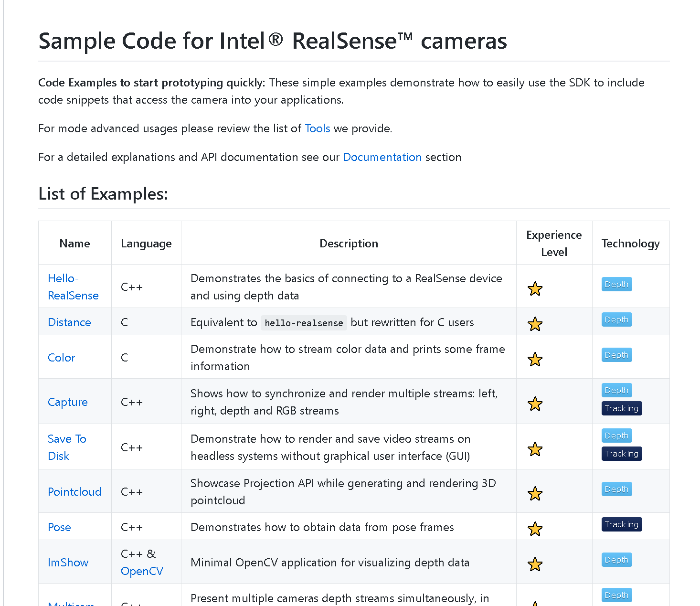This screenshot has width=700, height=606.
Task: Click the Tracking badge in Capture row
Action: [622, 408]
